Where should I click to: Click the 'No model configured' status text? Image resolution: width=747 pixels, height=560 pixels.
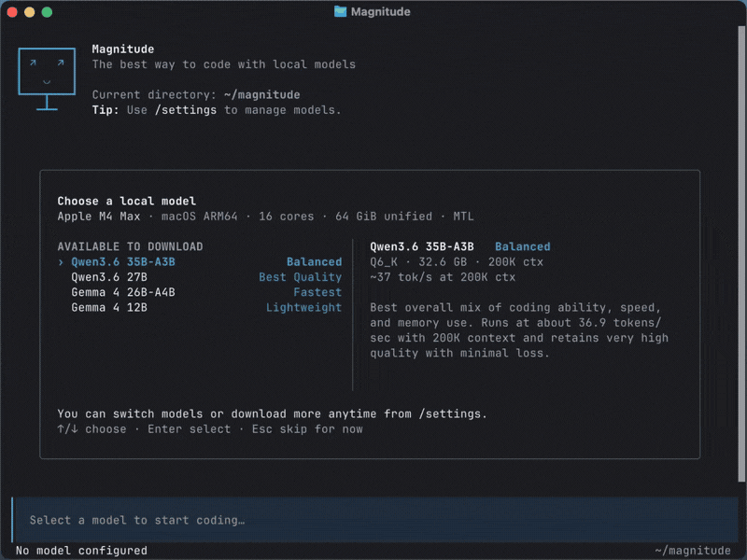click(81, 551)
